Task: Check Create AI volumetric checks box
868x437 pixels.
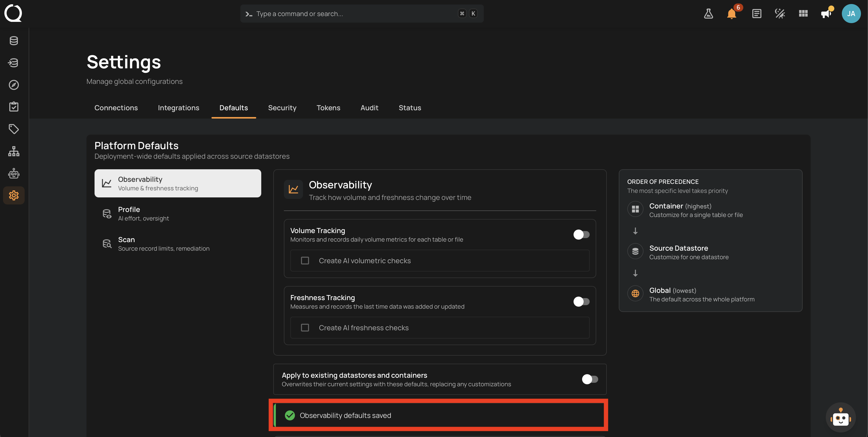Action: click(305, 261)
